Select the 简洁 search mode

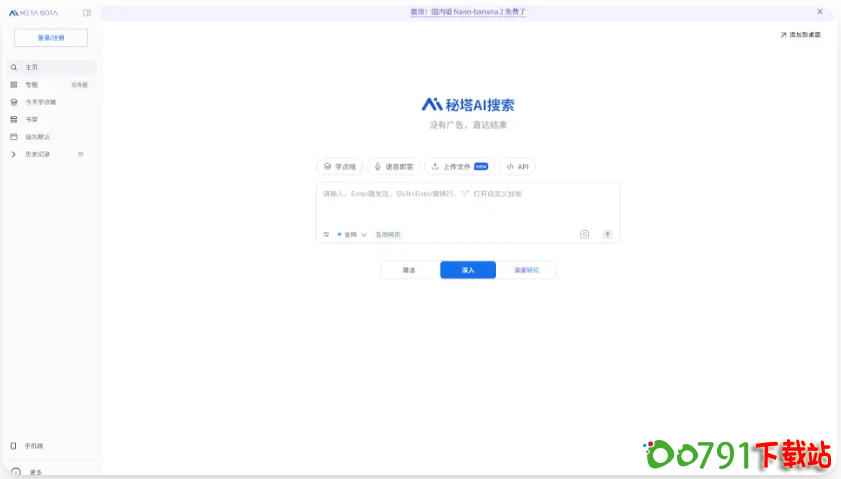pyautogui.click(x=409, y=270)
